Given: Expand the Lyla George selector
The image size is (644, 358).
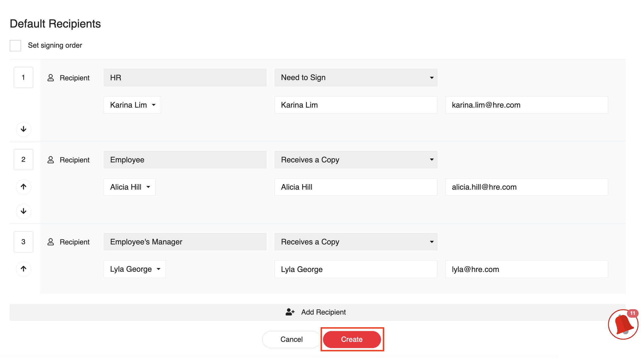Looking at the screenshot, I should click(135, 269).
